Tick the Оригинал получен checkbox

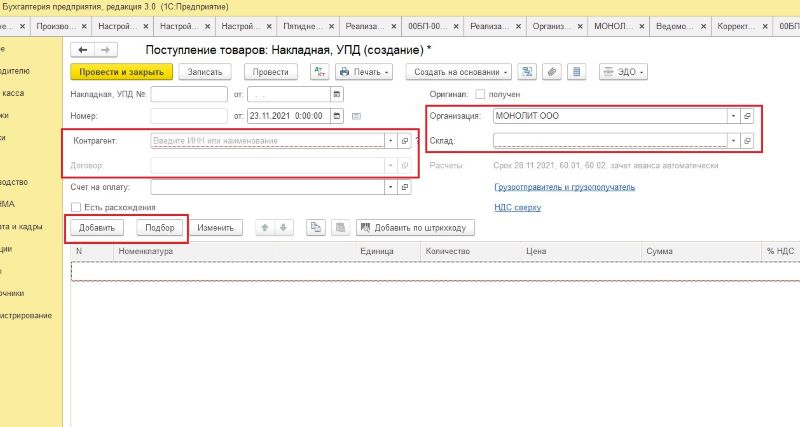click(481, 94)
